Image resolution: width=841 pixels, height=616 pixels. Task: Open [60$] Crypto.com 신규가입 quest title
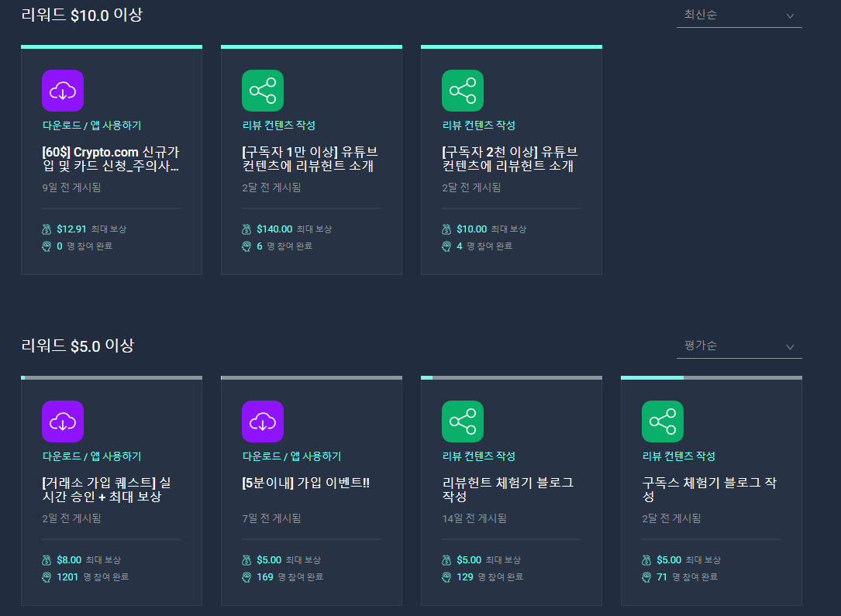(x=111, y=159)
